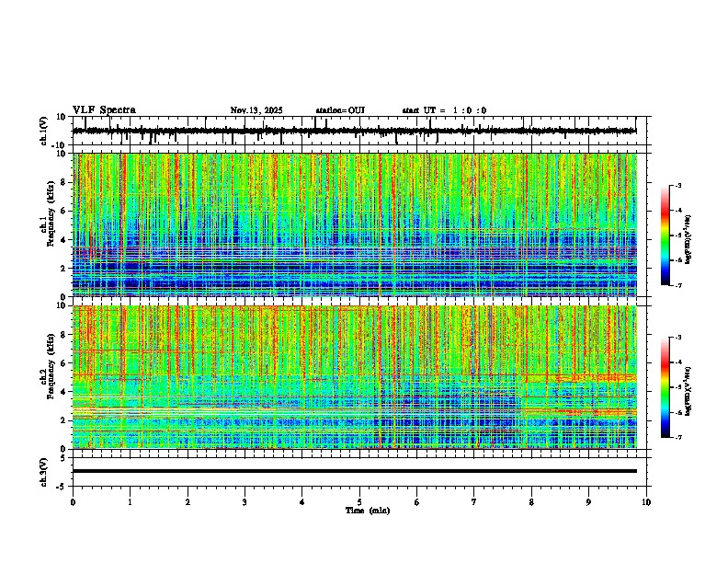Click the ch.1 "Frequency (kHz)" axis label
The height and width of the screenshot is (563, 728).
point(51,213)
